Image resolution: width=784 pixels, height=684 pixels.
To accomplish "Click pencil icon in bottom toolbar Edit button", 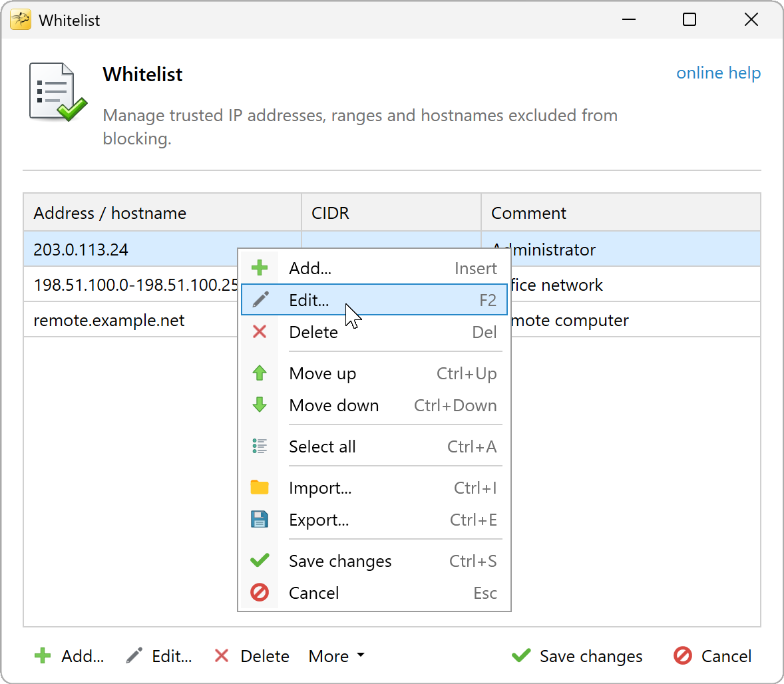I will tap(134, 655).
